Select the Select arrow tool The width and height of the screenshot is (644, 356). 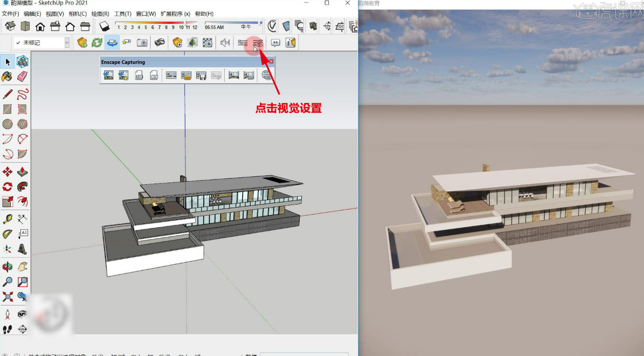8,62
